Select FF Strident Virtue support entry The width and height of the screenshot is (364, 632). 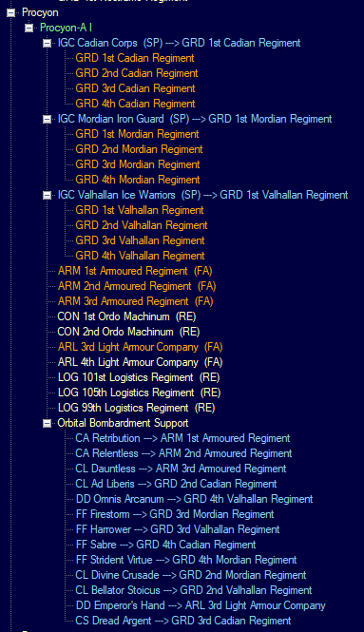tap(186, 560)
